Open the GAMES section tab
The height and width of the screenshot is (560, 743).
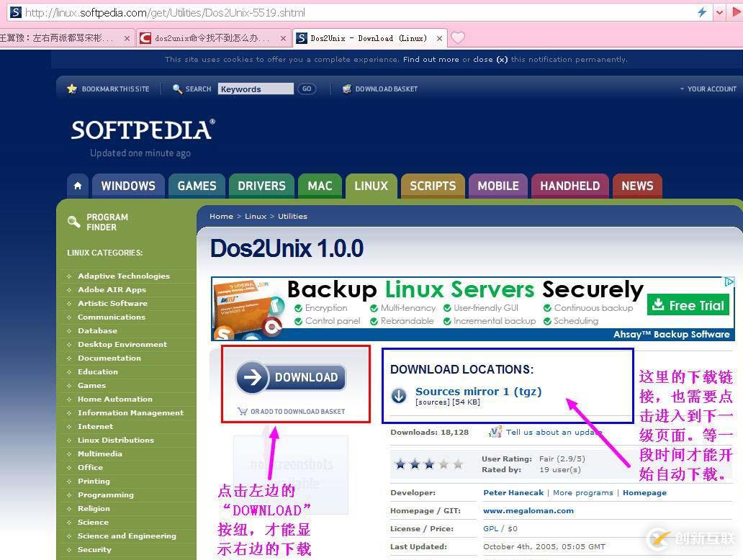tap(197, 186)
